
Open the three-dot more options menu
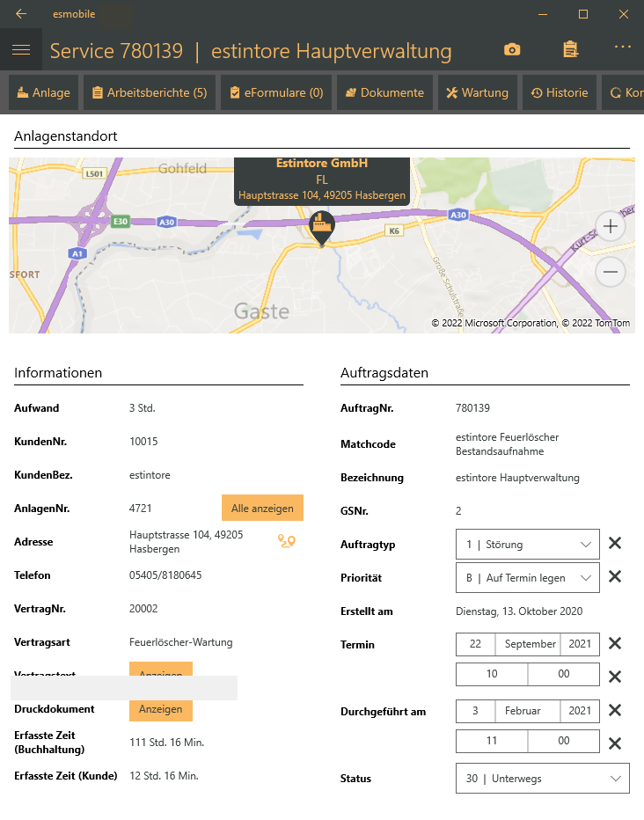click(623, 48)
